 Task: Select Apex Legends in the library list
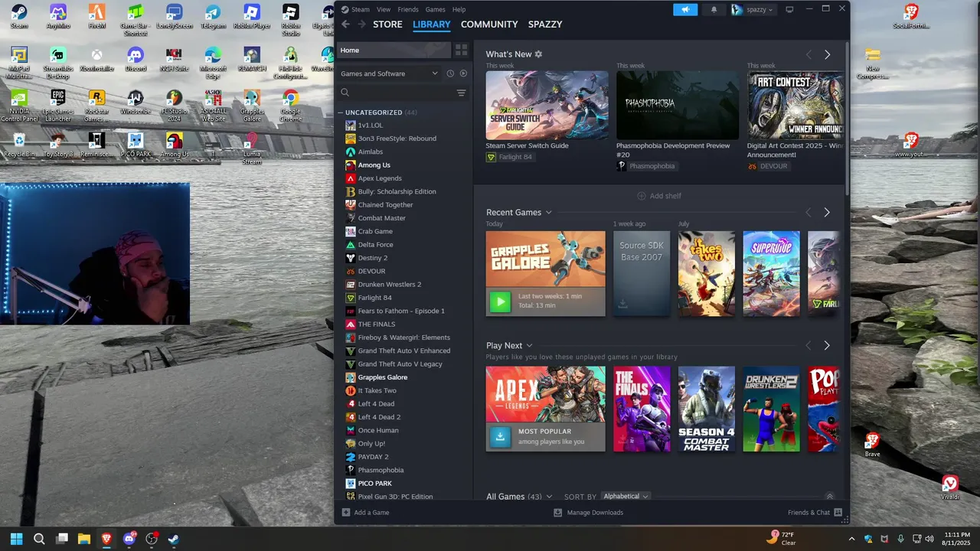click(380, 178)
